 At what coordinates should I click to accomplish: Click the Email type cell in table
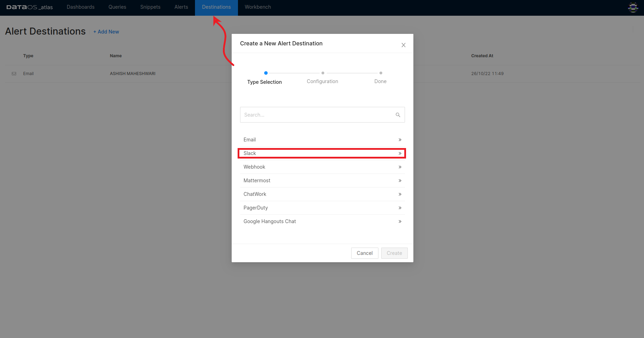point(28,74)
